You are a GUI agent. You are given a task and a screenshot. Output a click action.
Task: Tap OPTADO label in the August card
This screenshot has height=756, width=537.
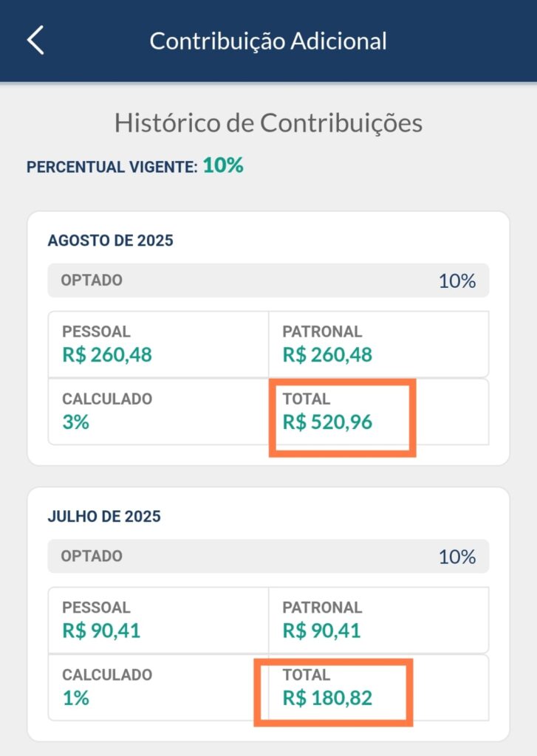92,281
